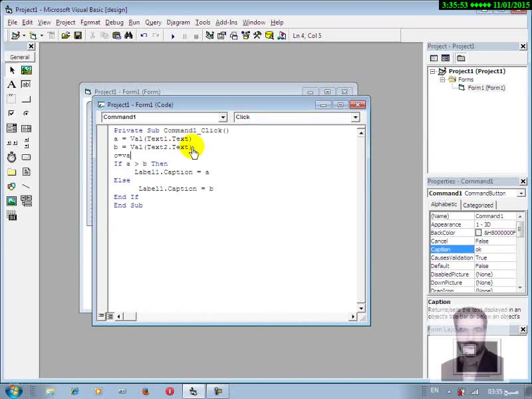Toggle Folders in the Project Explorer

pyautogui.click(x=461, y=58)
